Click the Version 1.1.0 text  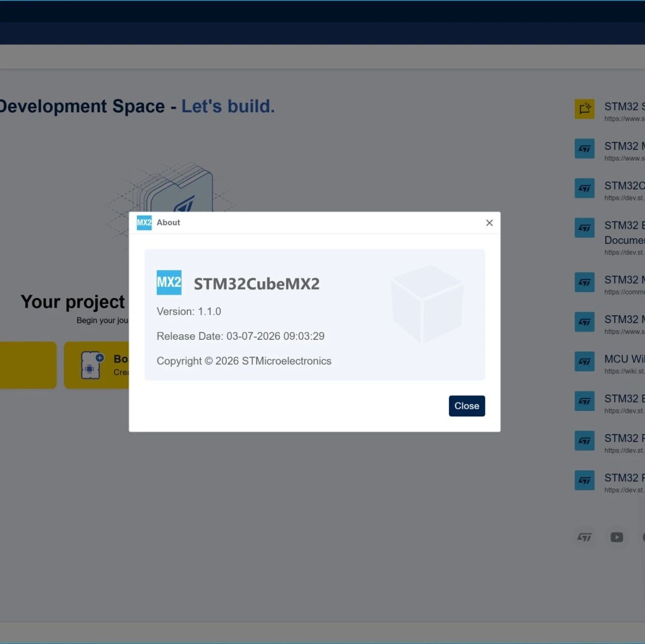coord(189,312)
